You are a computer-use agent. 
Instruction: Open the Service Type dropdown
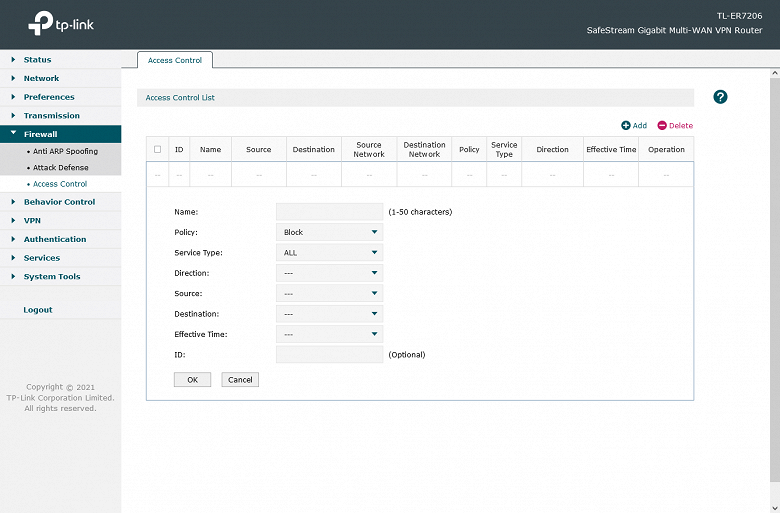tap(329, 253)
